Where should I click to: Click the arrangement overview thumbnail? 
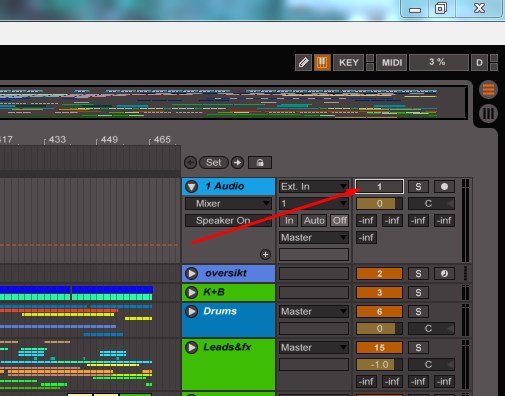233,102
